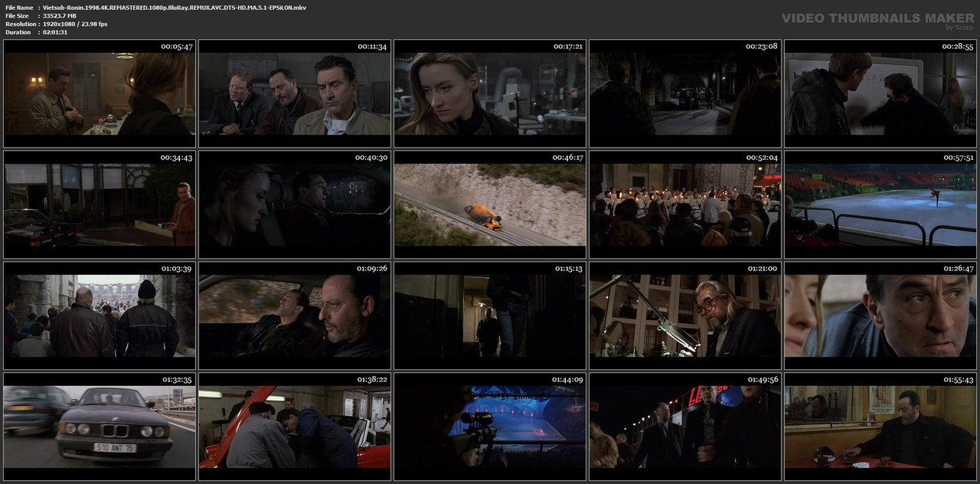Click the file name ending in EPSiLON.mkv
The width and height of the screenshot is (980, 484).
[x=175, y=7]
